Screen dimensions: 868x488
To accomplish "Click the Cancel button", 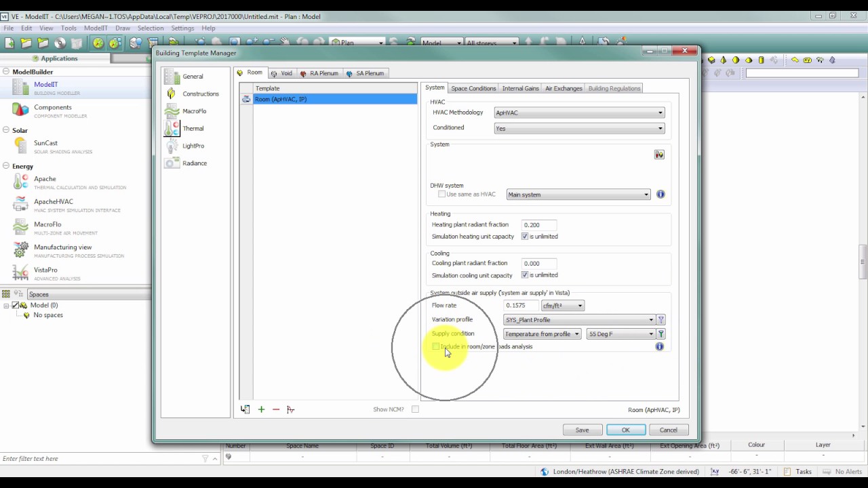I will (x=669, y=430).
